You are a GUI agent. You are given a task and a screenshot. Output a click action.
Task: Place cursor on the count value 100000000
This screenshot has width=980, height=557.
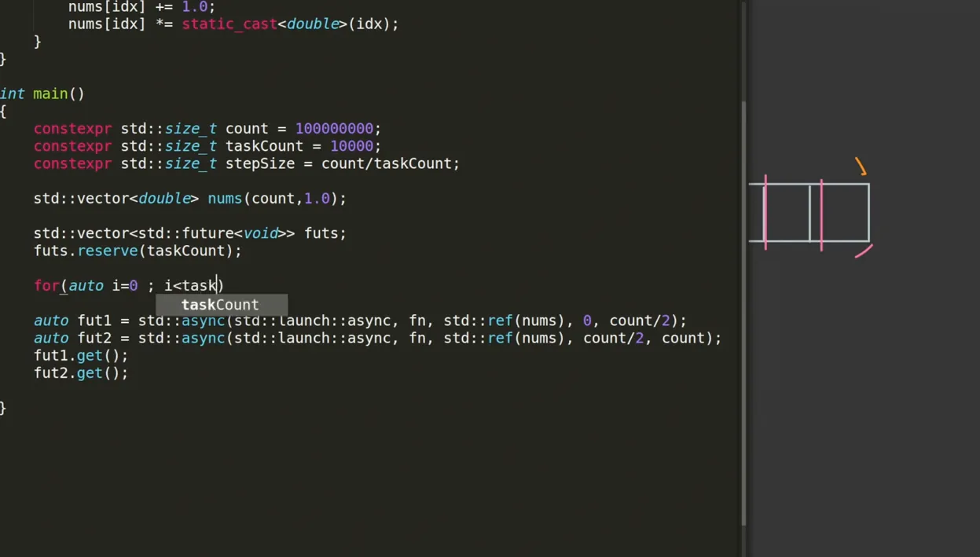point(334,129)
